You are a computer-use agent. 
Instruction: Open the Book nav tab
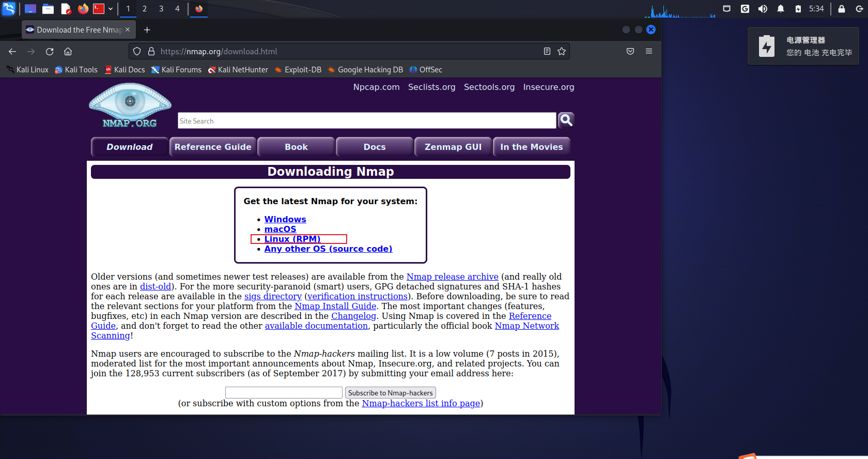296,147
